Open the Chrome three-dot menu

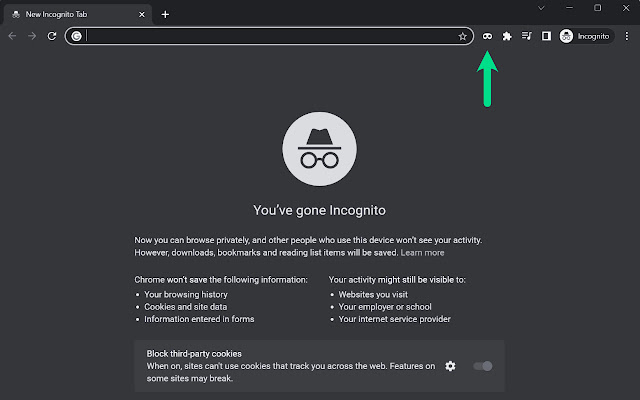coord(627,36)
